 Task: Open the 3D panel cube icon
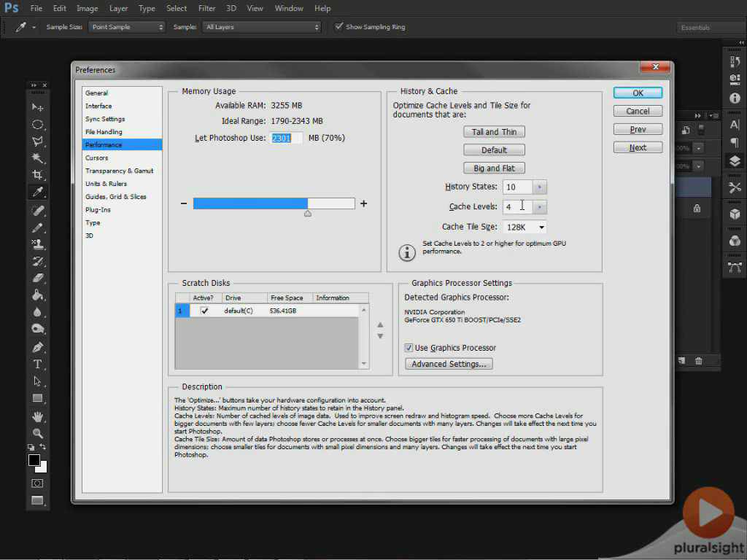735,214
